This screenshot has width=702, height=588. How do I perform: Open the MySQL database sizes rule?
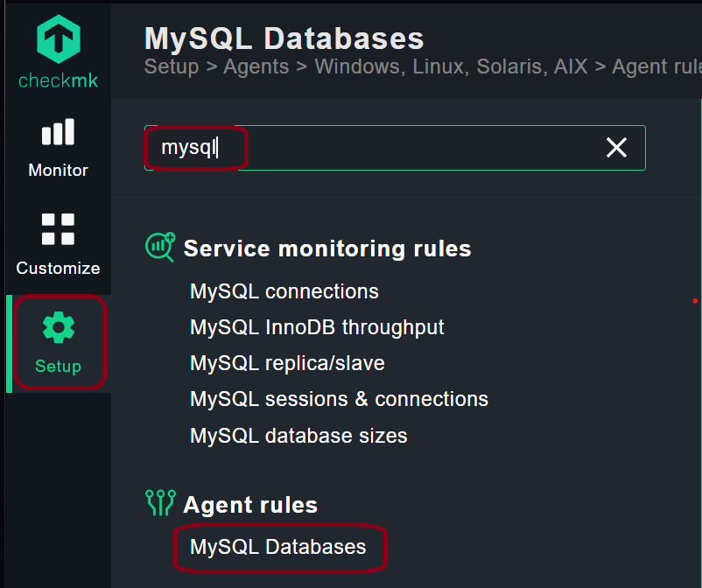[298, 436]
